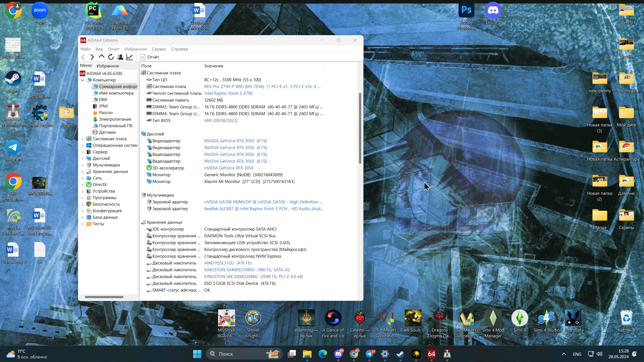Click the AIDA64 back navigation arrow
The width and height of the screenshot is (644, 362).
pos(83,57)
